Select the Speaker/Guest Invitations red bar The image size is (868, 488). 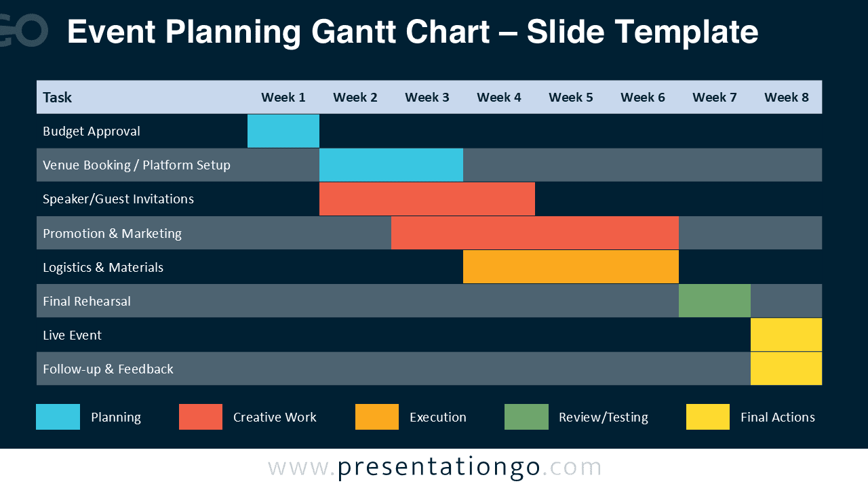tap(427, 199)
